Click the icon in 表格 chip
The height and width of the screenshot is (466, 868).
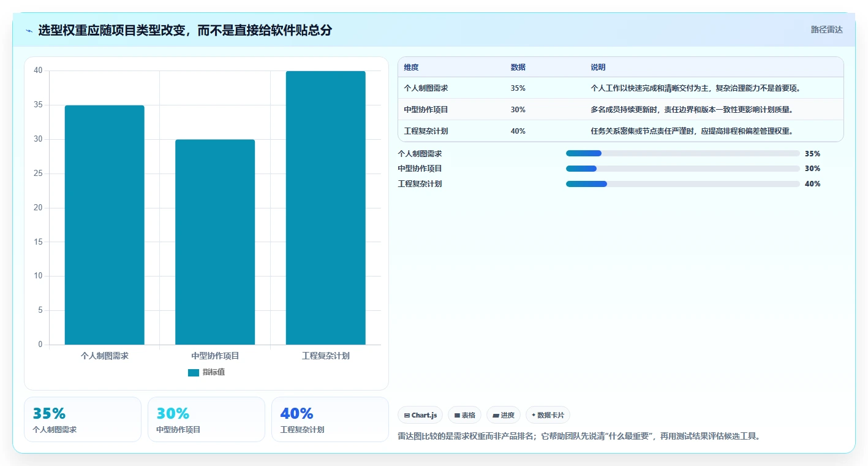click(457, 416)
